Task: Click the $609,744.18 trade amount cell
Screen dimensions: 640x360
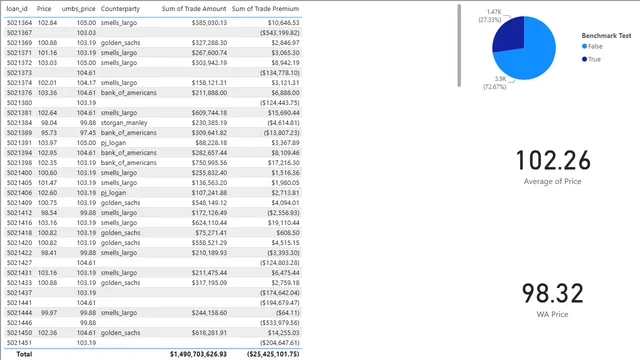Action: point(209,113)
